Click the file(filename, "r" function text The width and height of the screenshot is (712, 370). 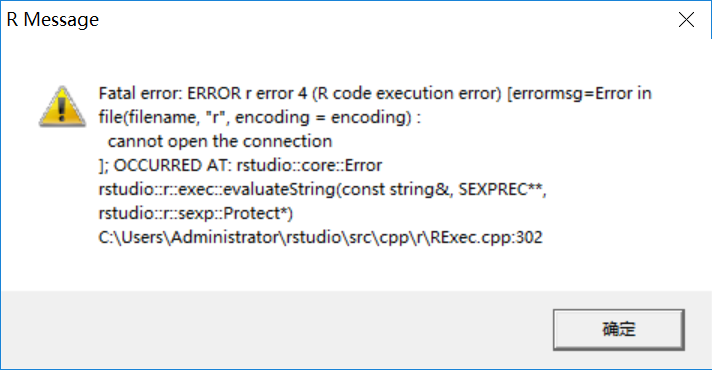[163, 117]
